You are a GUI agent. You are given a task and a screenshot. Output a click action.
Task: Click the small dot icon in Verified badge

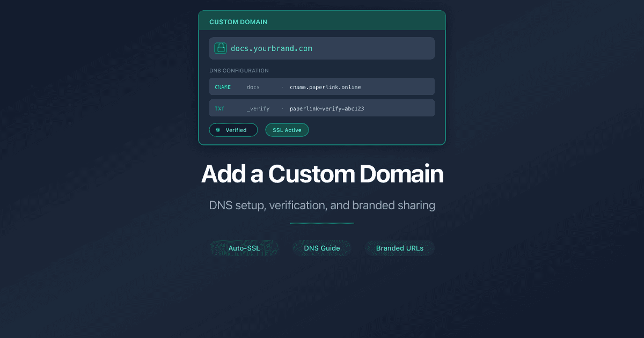pos(218,130)
